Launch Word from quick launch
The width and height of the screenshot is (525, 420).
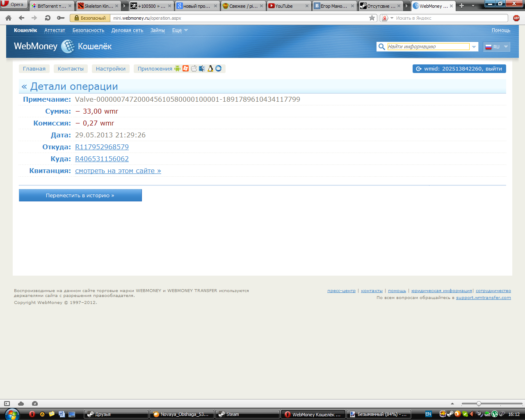tap(62, 414)
